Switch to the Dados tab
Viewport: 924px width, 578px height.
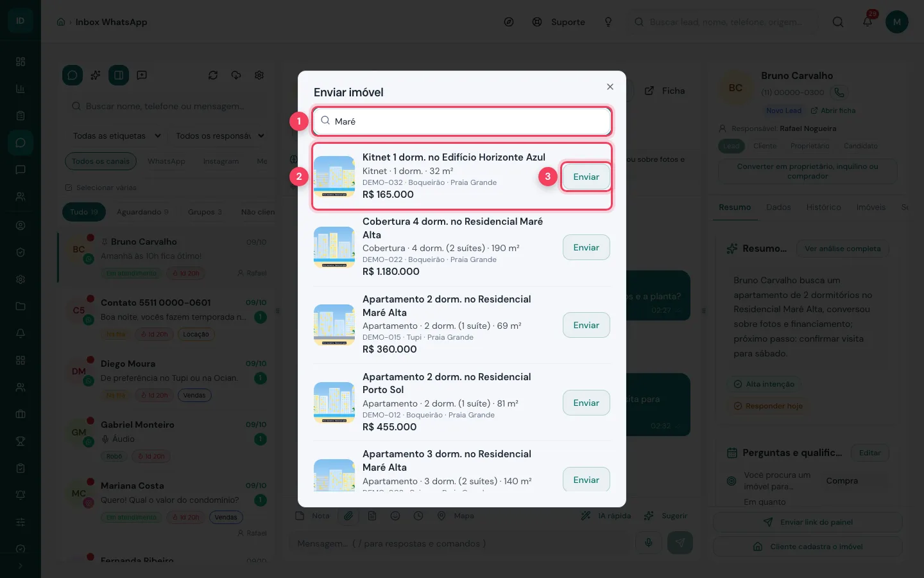coord(778,207)
